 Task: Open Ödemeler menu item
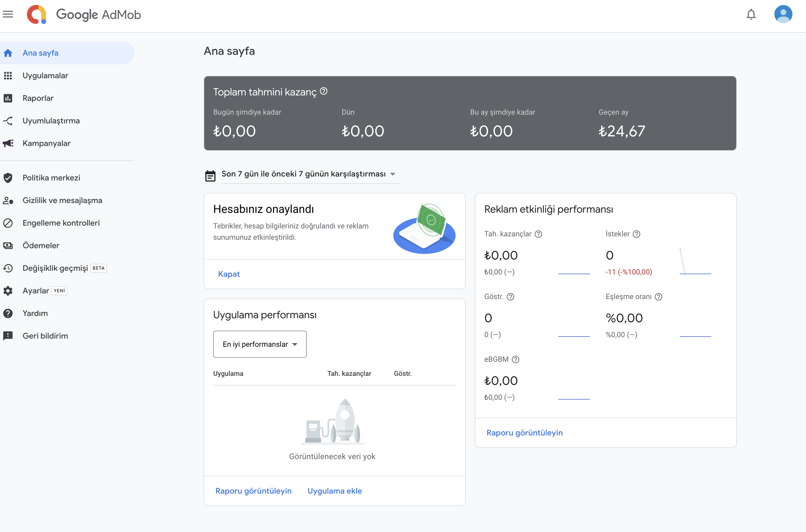(67, 246)
